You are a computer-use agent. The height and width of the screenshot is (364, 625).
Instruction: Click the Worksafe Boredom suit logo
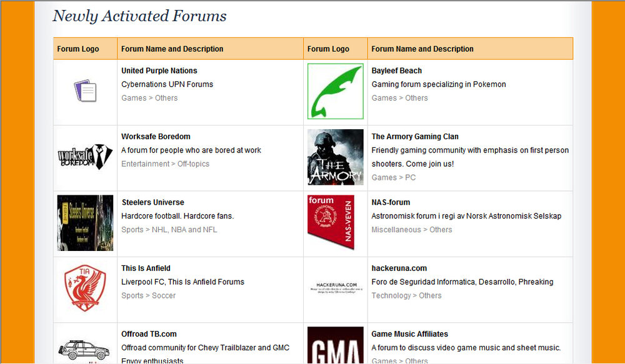click(x=85, y=157)
